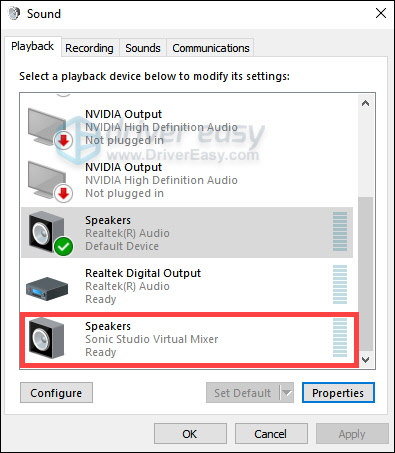Screen dimensions: 395x453
Task: Click the Realtek Speakers default device icon
Action: [x=50, y=233]
